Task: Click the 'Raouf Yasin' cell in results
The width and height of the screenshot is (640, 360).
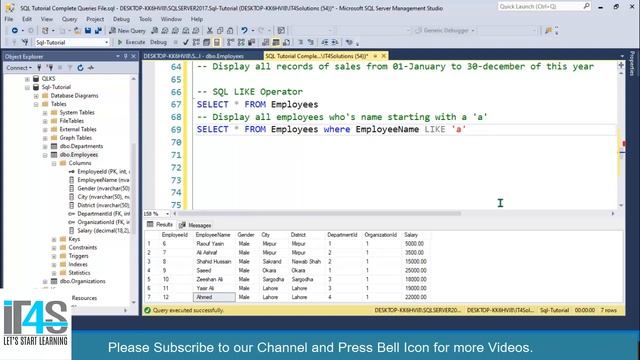Action: pos(214,244)
